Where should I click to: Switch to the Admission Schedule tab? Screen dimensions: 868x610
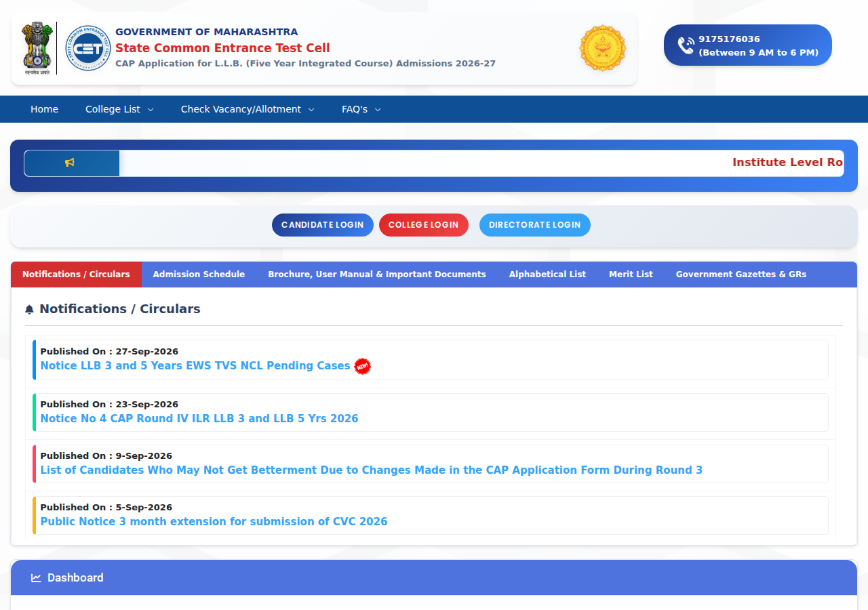pyautogui.click(x=199, y=274)
